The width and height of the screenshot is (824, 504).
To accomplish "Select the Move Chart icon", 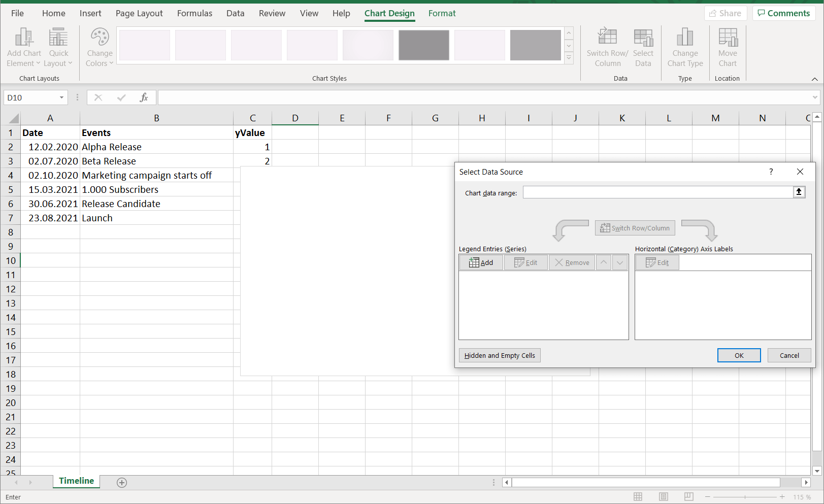I will pos(728,46).
